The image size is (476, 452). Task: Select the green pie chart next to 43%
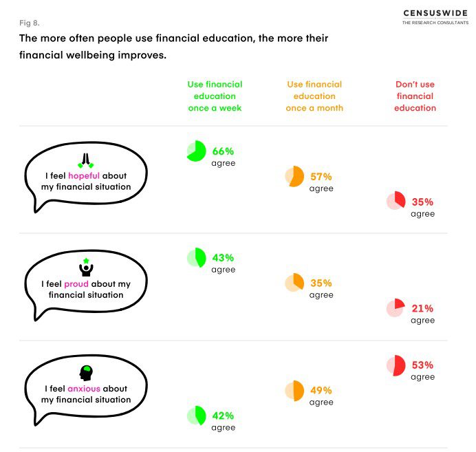[196, 258]
